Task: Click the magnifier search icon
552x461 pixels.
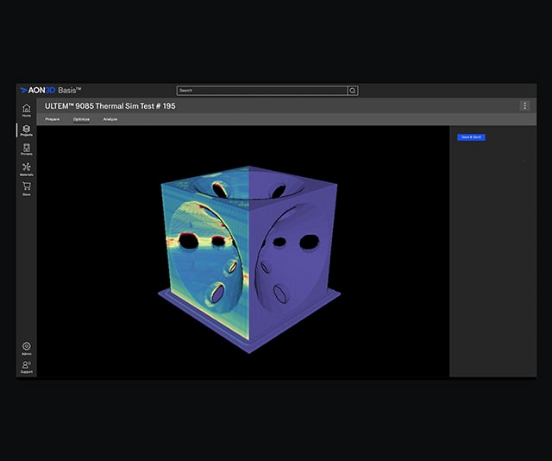Action: pos(352,91)
